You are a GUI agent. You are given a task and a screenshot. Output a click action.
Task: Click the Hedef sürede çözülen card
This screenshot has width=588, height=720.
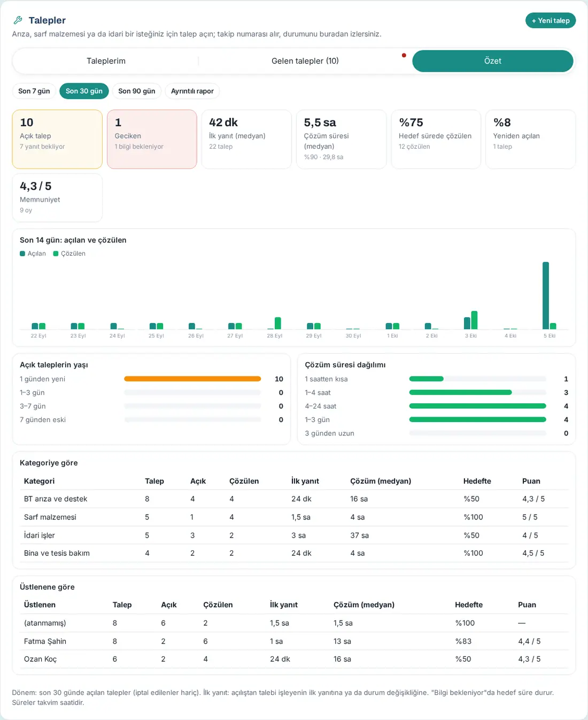(436, 139)
